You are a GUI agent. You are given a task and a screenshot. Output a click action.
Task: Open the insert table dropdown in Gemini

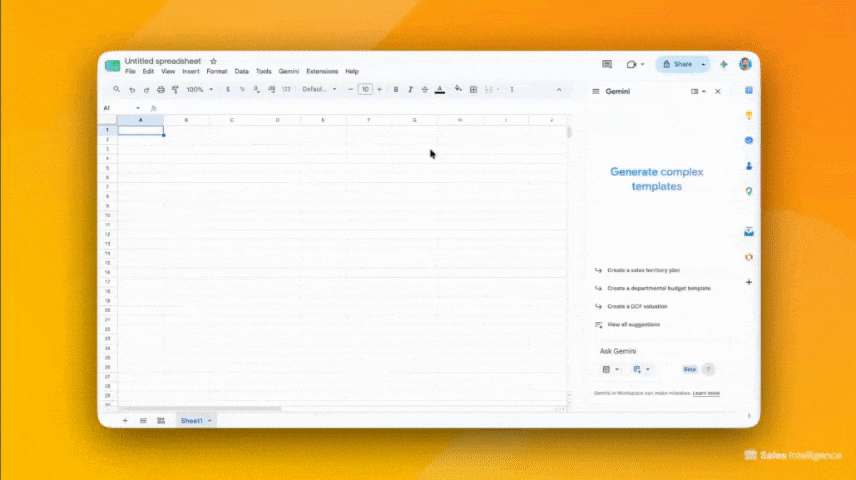[x=641, y=370]
